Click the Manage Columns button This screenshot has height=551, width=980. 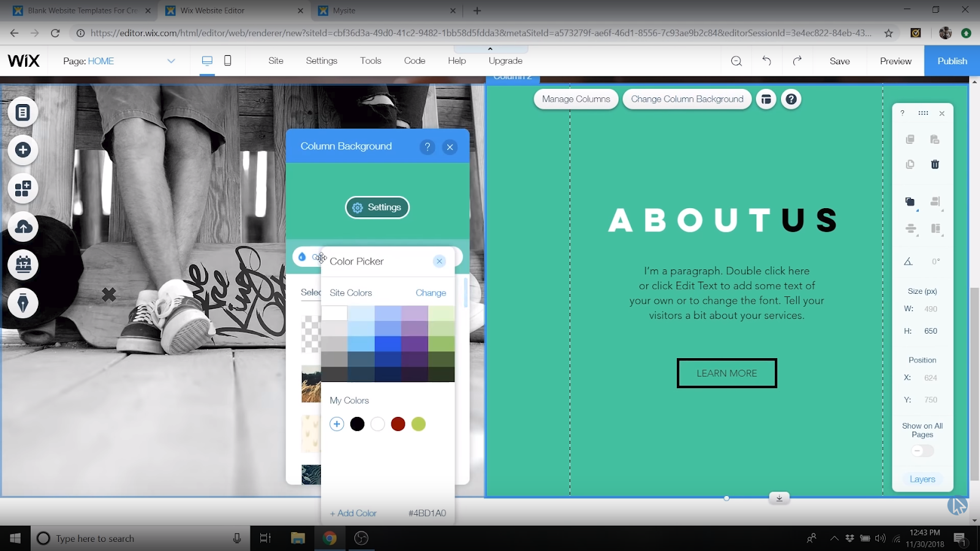coord(576,99)
